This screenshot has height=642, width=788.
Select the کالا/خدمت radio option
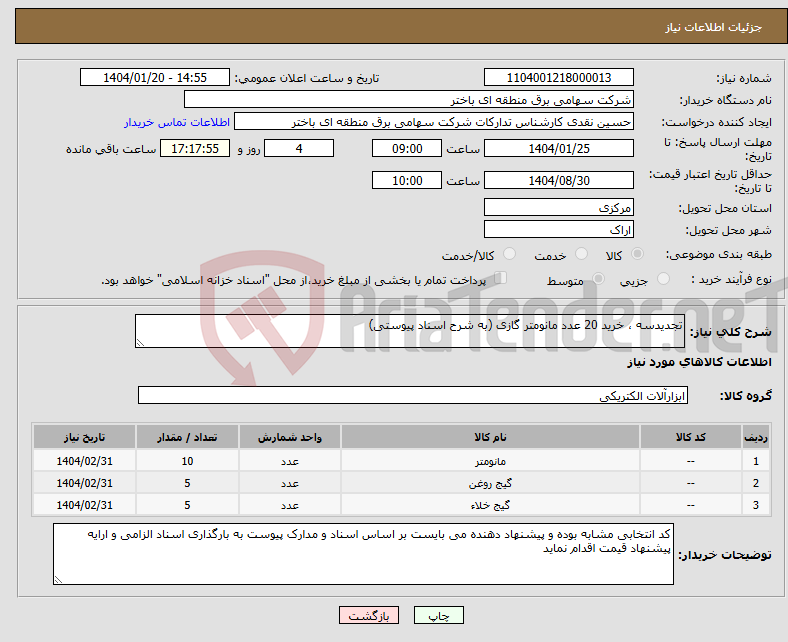click(509, 255)
